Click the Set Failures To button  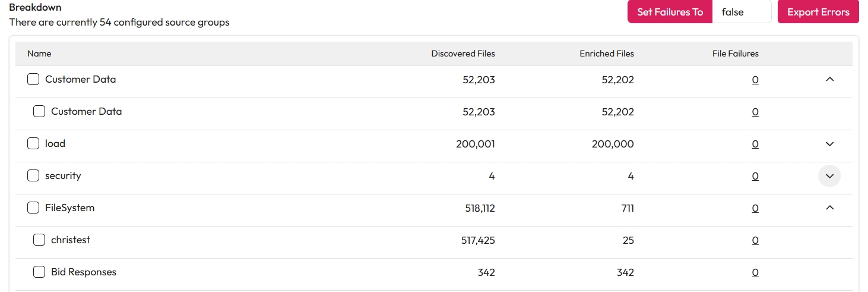click(670, 12)
